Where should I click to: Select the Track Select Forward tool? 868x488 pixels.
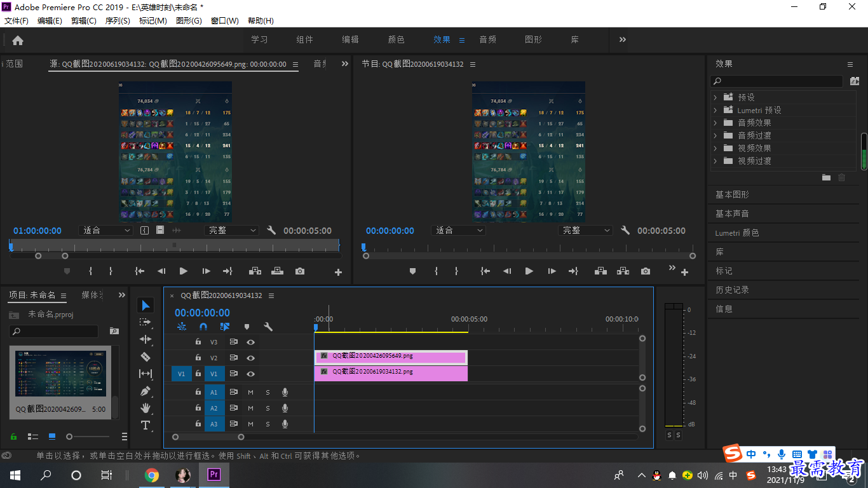(x=146, y=322)
